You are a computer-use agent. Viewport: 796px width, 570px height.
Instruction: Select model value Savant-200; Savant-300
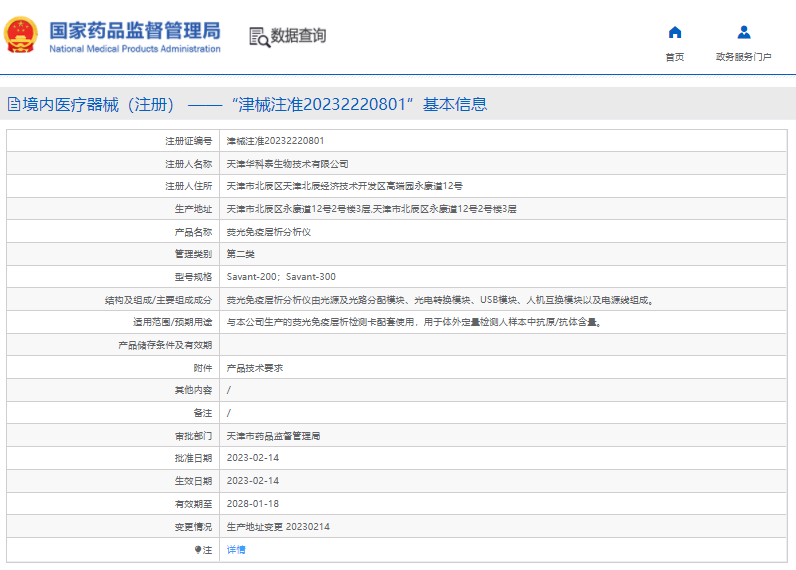[x=281, y=277]
